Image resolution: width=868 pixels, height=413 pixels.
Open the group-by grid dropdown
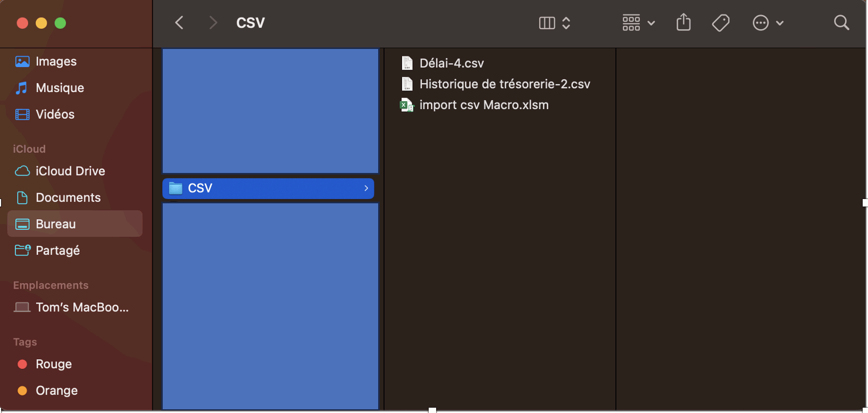pos(638,23)
